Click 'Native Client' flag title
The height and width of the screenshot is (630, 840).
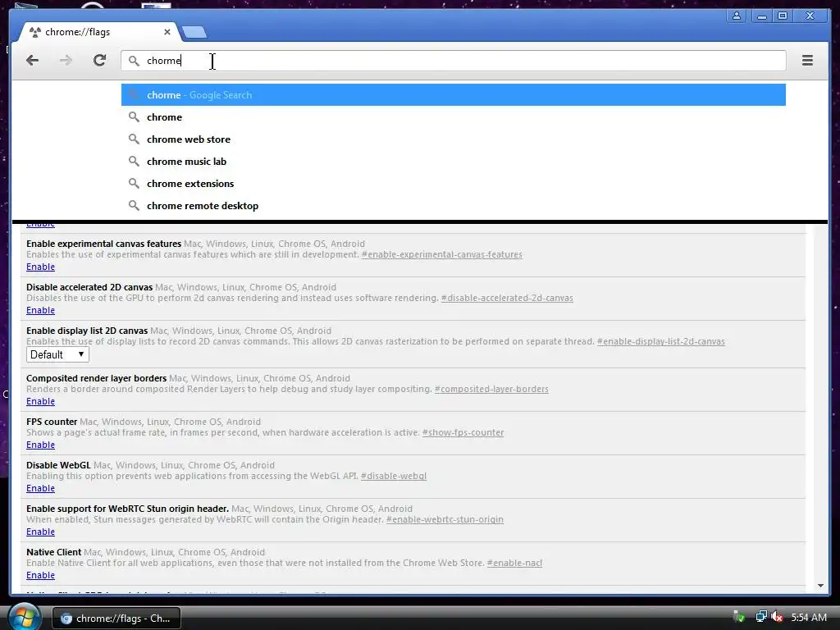coord(53,552)
